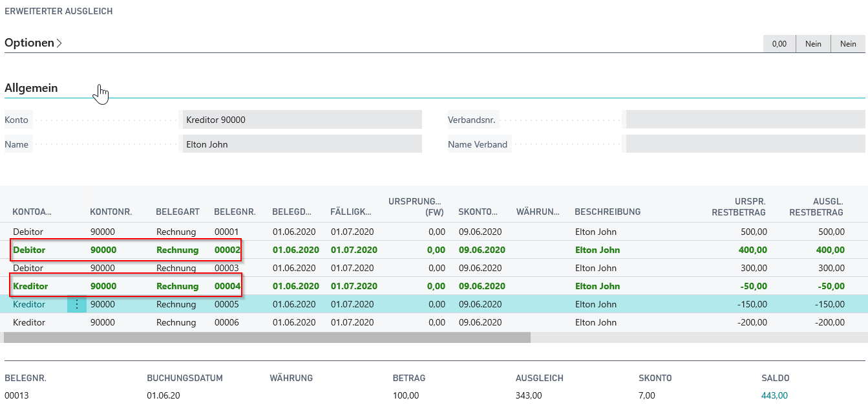Viewport: 868px width, 407px height.
Task: Click the footer Skonto value 7,00
Action: tap(647, 395)
